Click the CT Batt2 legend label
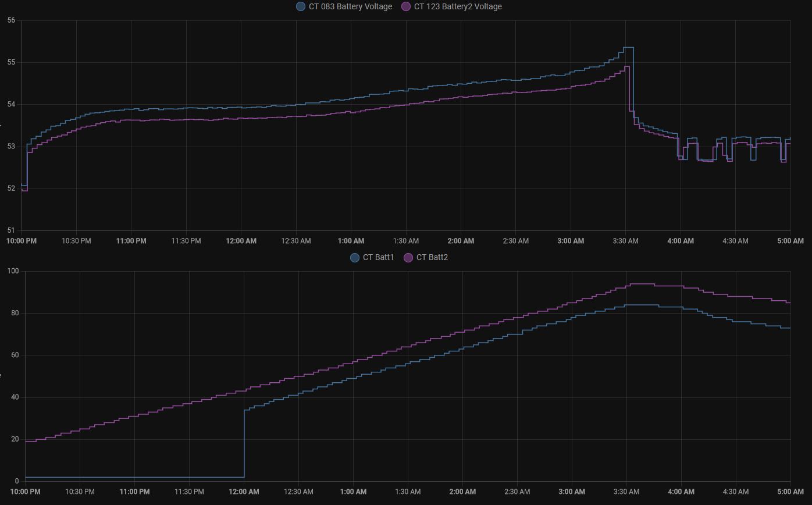The width and height of the screenshot is (812, 505). coord(432,257)
